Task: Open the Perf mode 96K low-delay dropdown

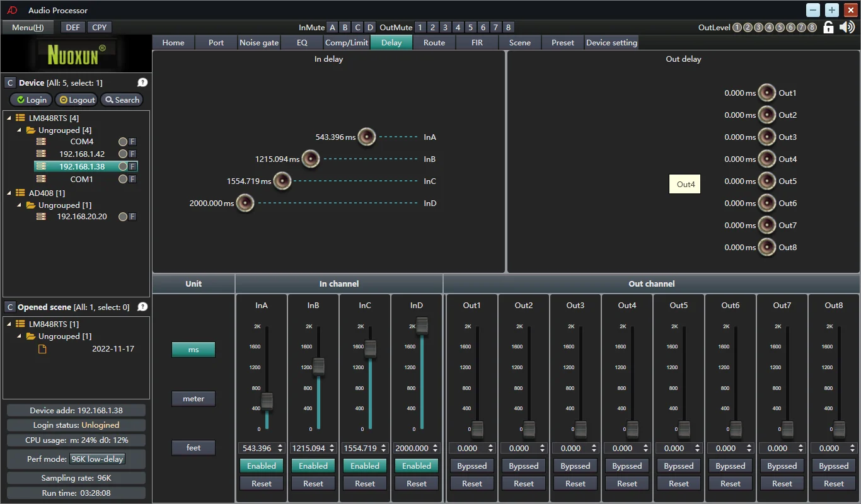Action: pyautogui.click(x=97, y=459)
